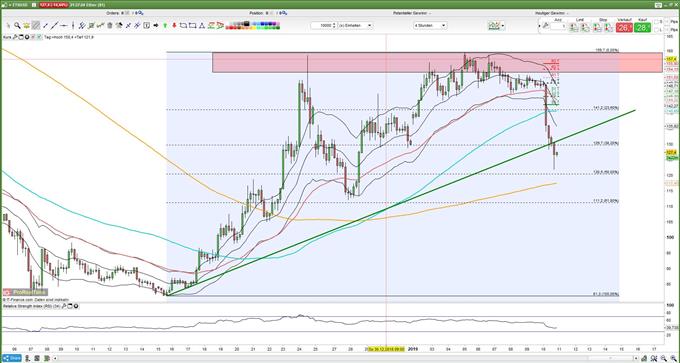Select the magnifier zoom tool

[x=17, y=25]
